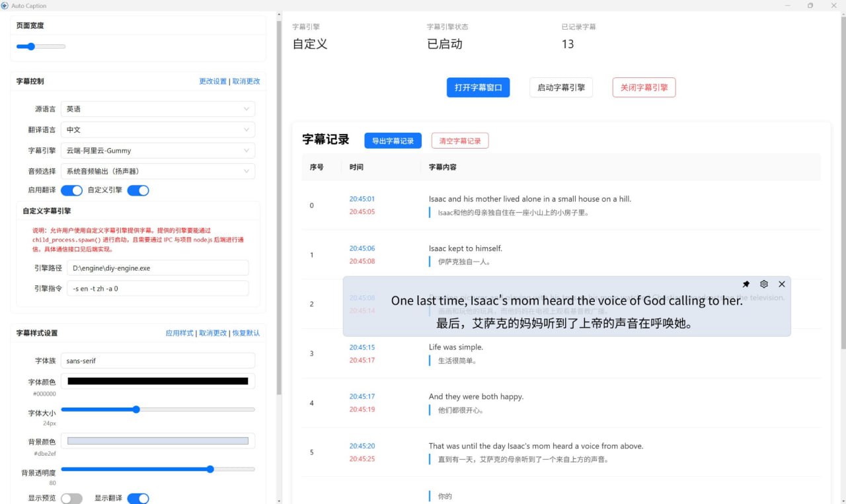The width and height of the screenshot is (846, 504).
Task: Export subtitles via 导出字幕记录
Action: pos(393,140)
